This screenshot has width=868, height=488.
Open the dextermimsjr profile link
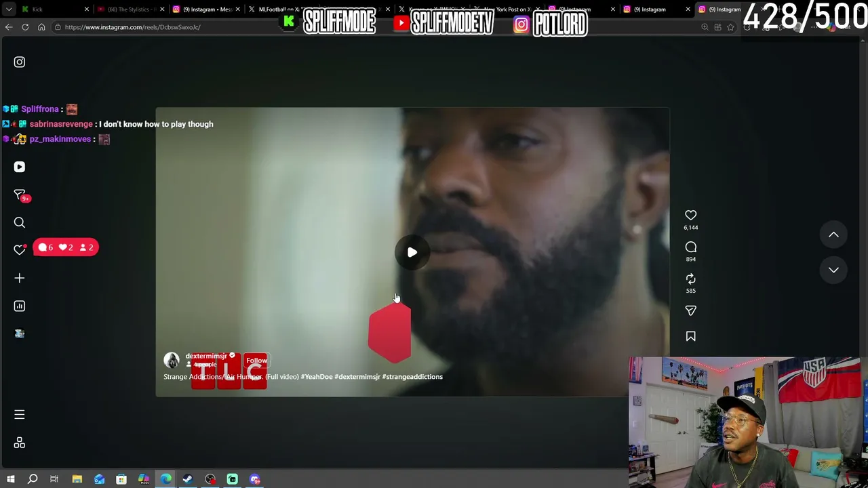pyautogui.click(x=206, y=356)
